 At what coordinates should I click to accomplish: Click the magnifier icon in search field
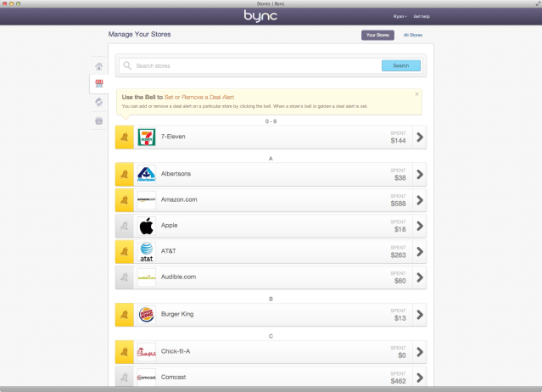[127, 65]
